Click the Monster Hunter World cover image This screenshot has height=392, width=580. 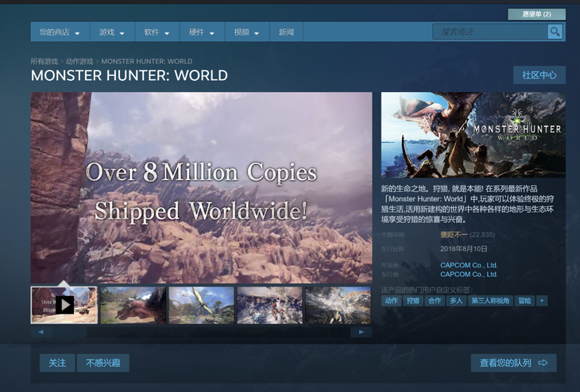tap(473, 135)
